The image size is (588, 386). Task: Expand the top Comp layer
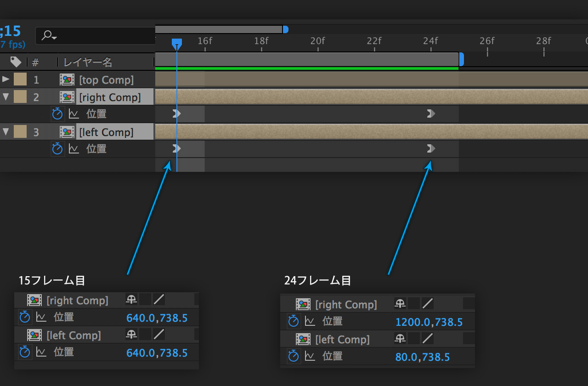coord(6,79)
